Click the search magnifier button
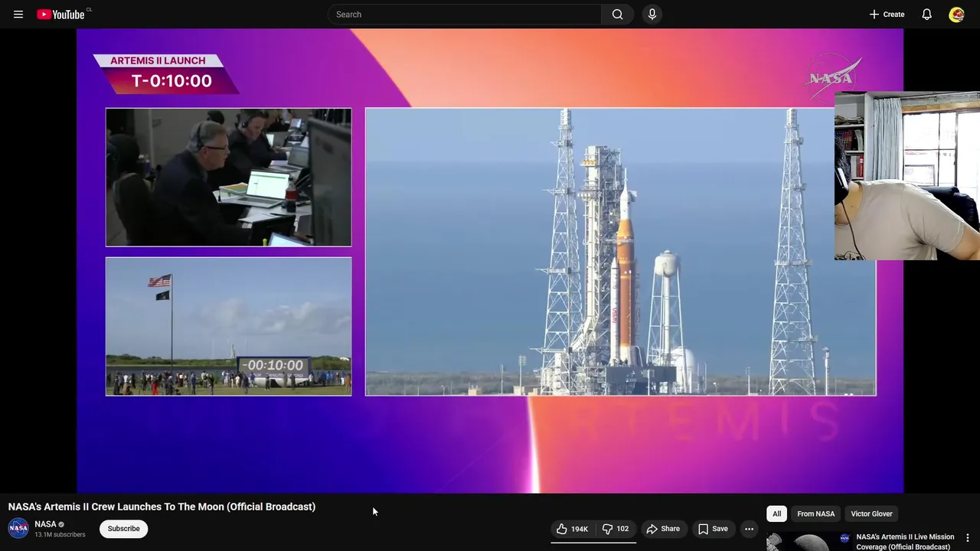This screenshot has height=551, width=980. click(x=617, y=15)
